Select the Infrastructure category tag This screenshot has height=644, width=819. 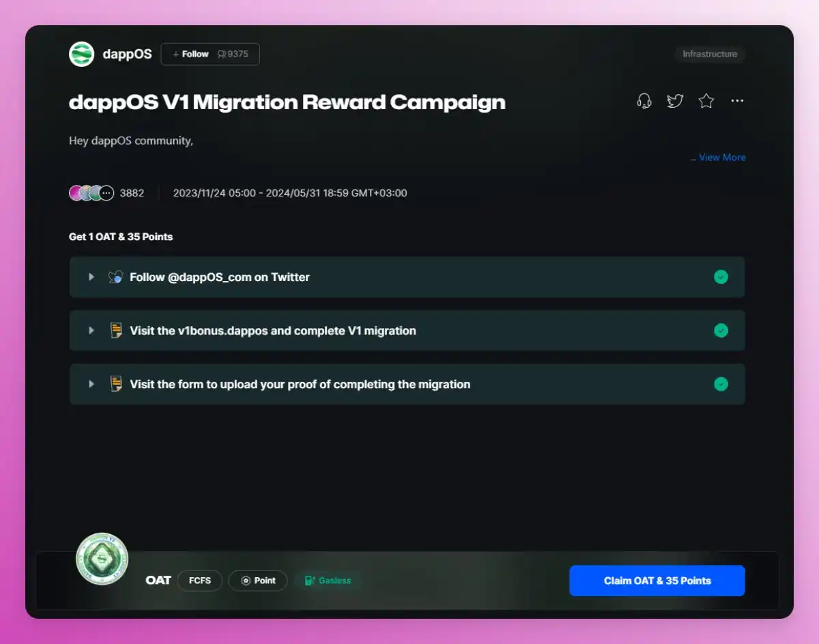click(x=710, y=54)
